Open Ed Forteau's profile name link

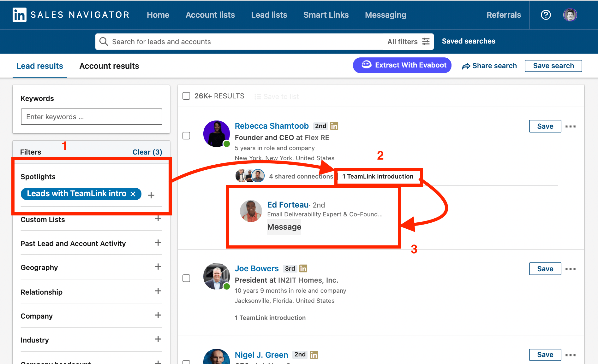click(288, 205)
